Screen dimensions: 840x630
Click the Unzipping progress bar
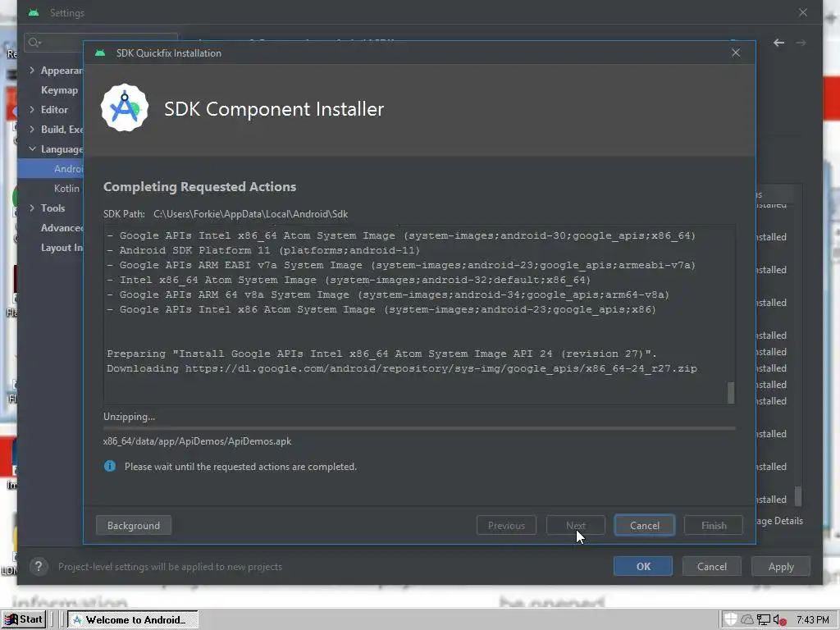point(419,428)
